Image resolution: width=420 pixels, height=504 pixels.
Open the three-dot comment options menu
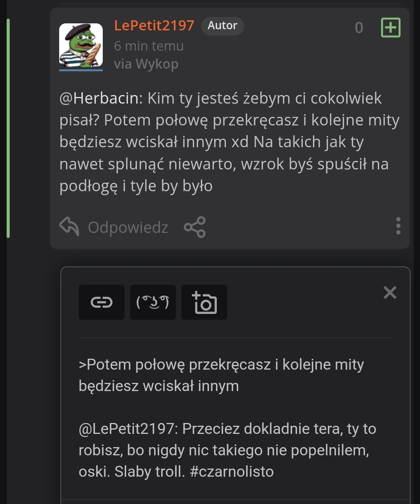398,226
